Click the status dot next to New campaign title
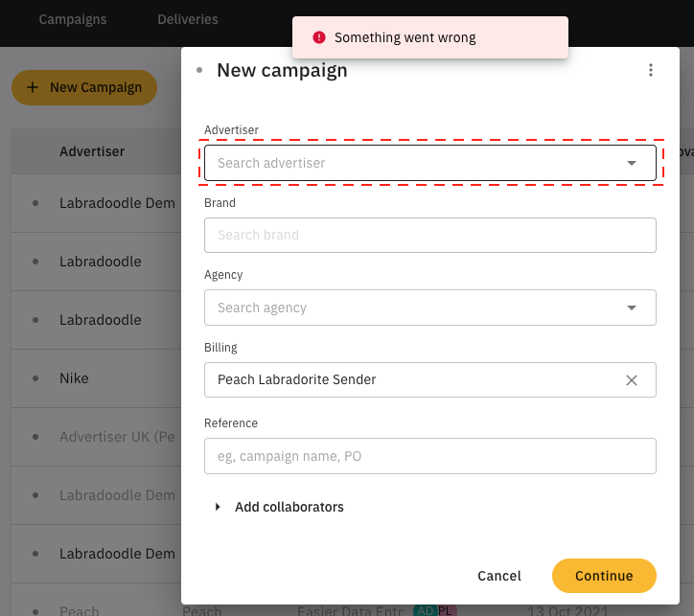This screenshot has height=616, width=694. 199,70
